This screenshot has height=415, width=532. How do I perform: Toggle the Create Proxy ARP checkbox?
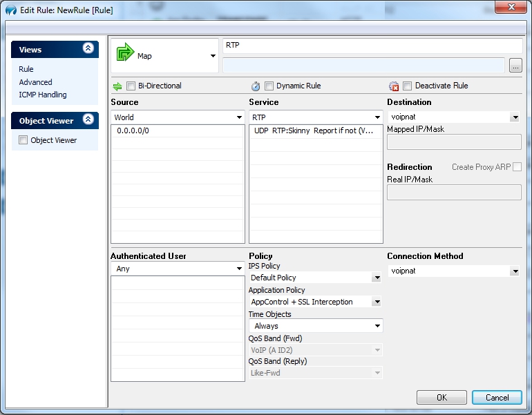click(x=517, y=167)
